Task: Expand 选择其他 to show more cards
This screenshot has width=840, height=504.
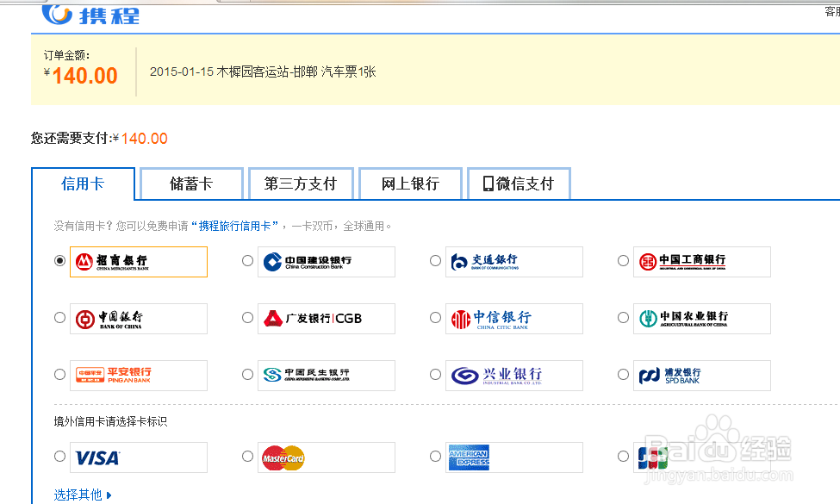Action: (x=83, y=495)
